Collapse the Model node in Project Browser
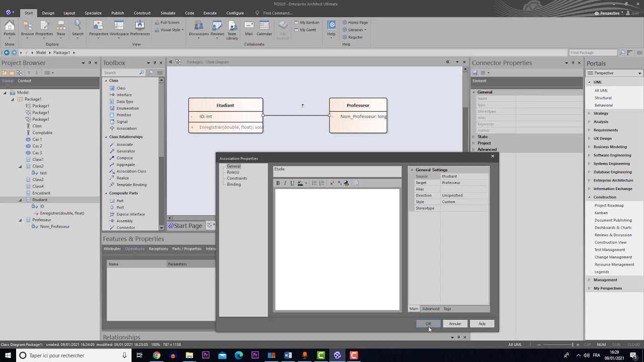Viewport: 644px width, 362px height. coord(6,93)
